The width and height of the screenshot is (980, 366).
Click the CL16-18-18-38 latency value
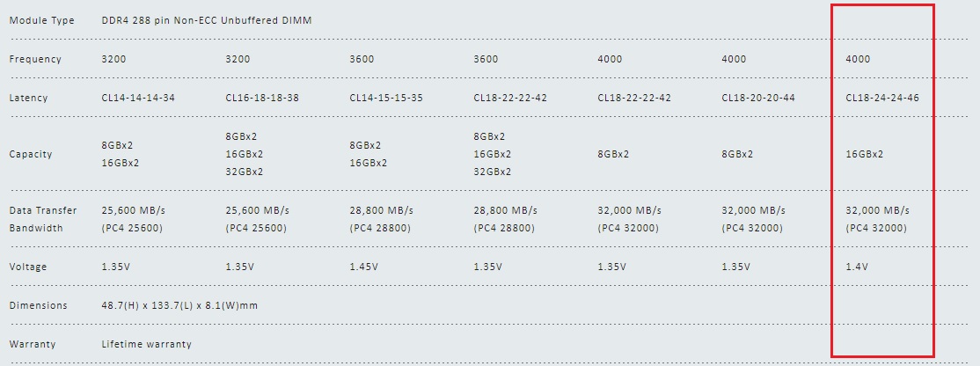tap(262, 98)
